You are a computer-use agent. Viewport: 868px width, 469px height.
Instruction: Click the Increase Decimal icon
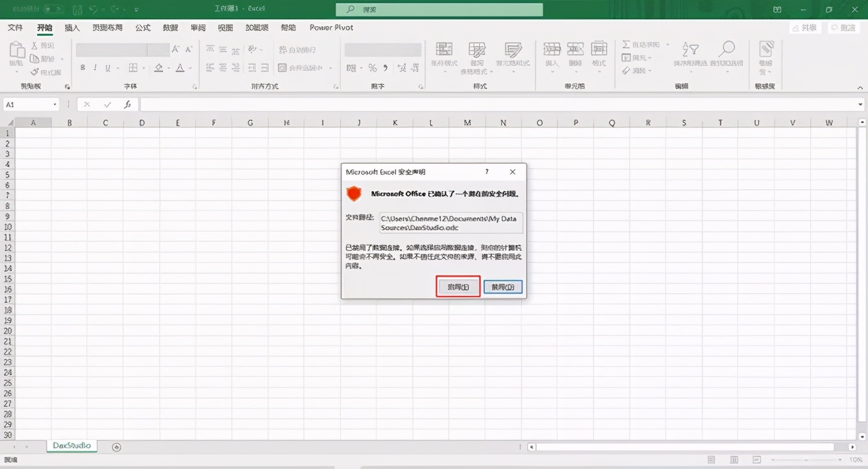click(x=403, y=68)
